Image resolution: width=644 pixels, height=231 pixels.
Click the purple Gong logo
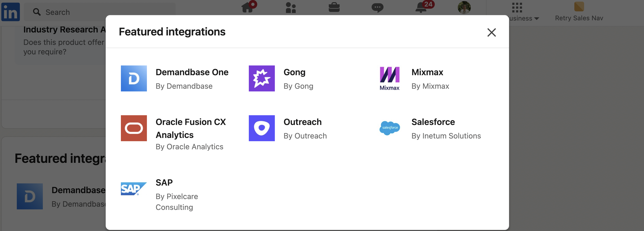[262, 78]
